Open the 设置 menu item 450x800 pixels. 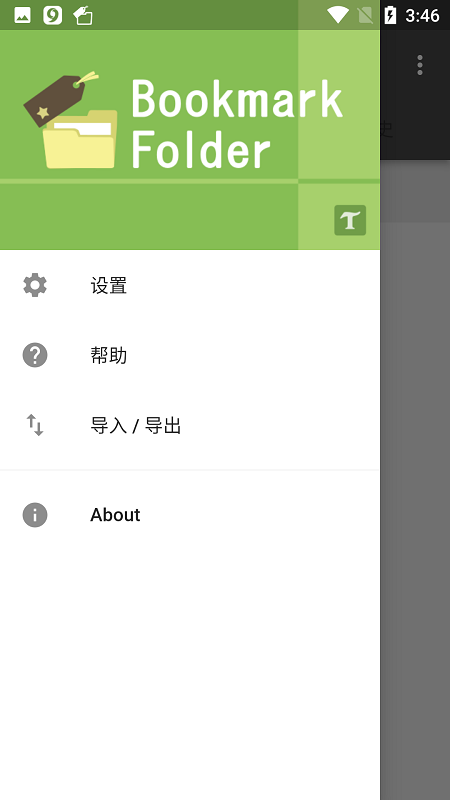point(190,285)
